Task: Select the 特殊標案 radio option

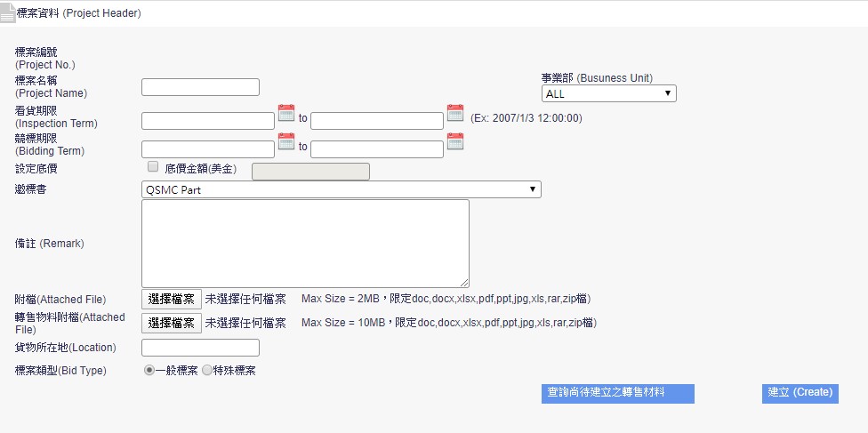Action: 207,371
